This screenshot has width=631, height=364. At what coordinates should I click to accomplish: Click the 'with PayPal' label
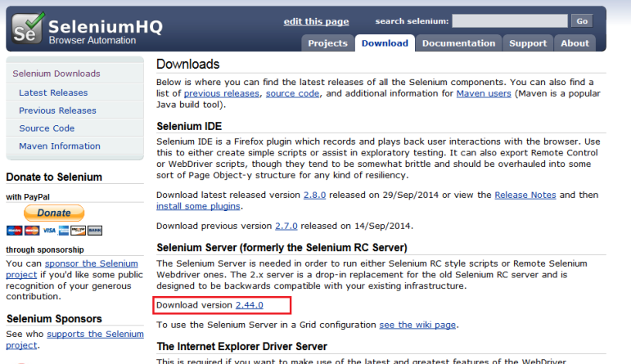coord(28,196)
